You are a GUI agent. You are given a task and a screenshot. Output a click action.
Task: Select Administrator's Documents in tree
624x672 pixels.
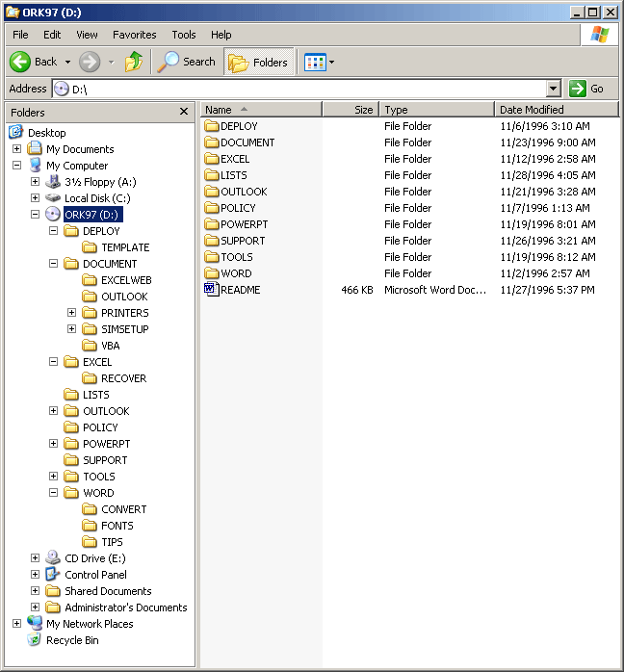tap(117, 607)
